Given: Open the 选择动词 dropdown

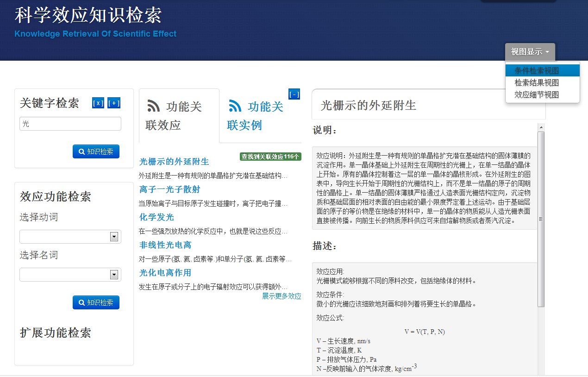Looking at the screenshot, I should click(x=114, y=237).
